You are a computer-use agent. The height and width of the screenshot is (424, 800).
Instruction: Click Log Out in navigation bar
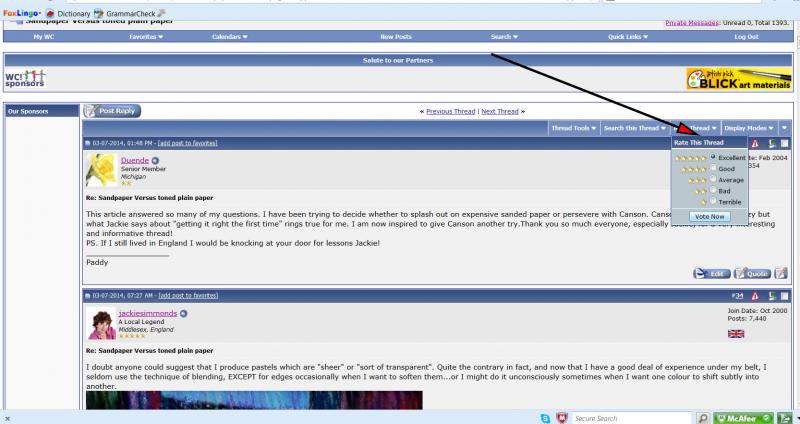tap(746, 37)
